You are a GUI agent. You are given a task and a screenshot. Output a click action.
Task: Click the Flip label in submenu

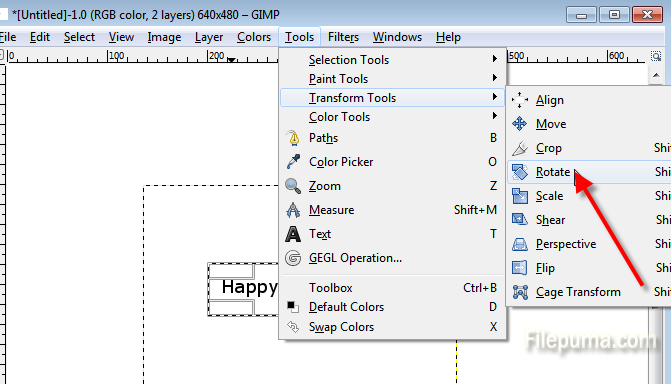545,268
